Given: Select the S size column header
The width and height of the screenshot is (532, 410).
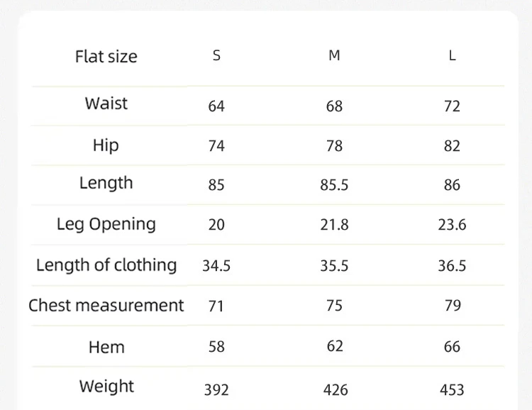Looking at the screenshot, I should point(216,55).
